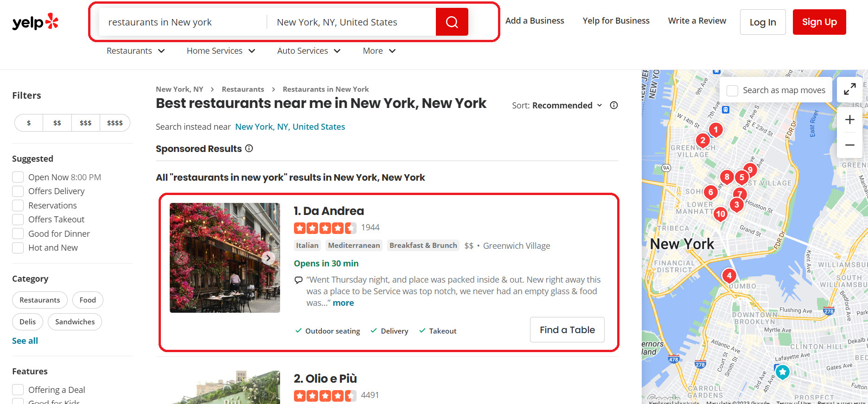Check Offering a Deal feature
The height and width of the screenshot is (404, 868).
coord(18,390)
